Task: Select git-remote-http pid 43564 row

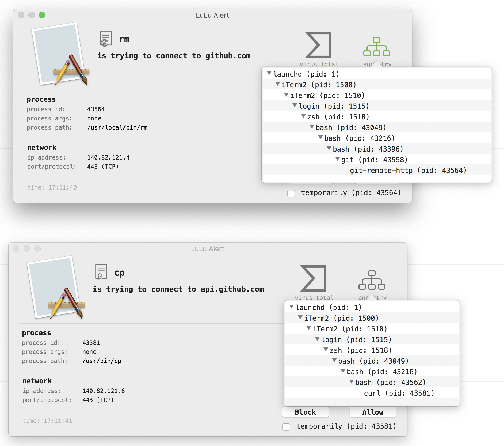Action: pyautogui.click(x=377, y=170)
